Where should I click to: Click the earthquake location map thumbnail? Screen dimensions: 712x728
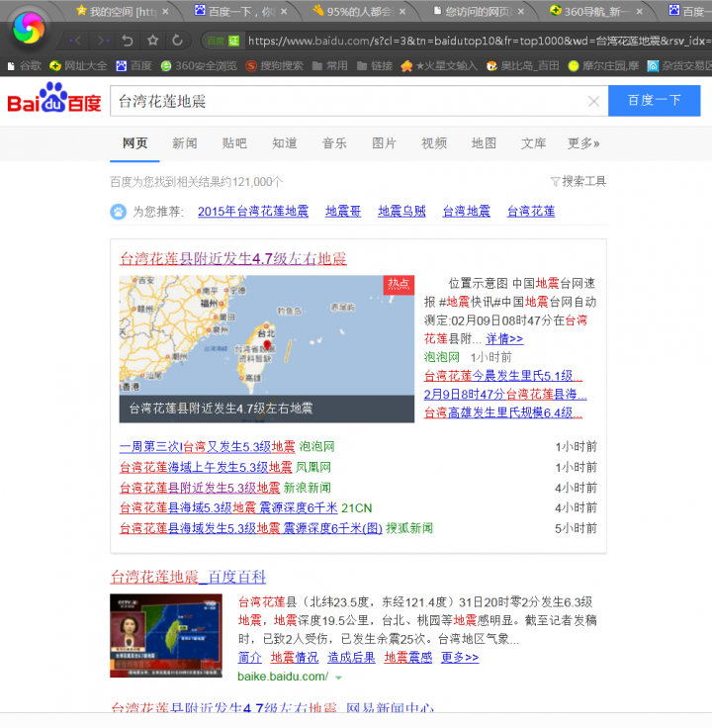click(x=266, y=349)
